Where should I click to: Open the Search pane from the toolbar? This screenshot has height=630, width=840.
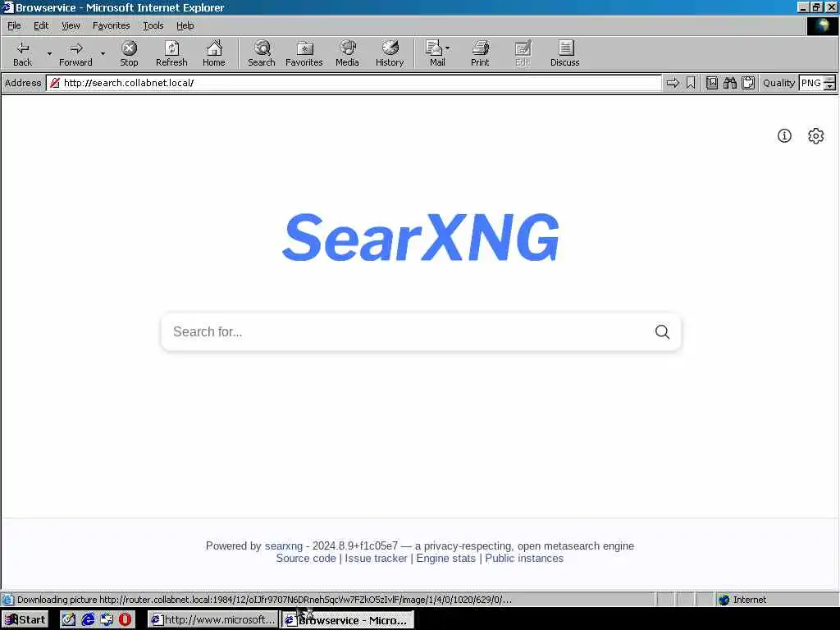tap(262, 53)
